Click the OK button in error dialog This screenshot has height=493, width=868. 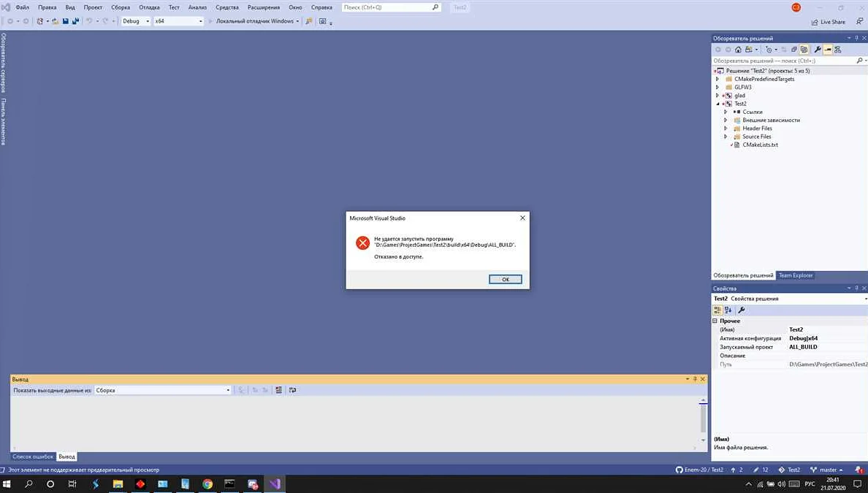coord(505,279)
